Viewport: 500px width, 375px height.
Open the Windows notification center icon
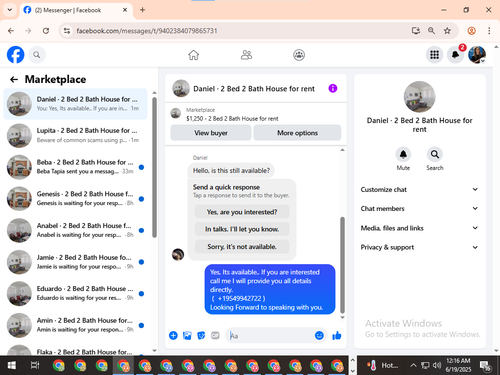[485, 366]
